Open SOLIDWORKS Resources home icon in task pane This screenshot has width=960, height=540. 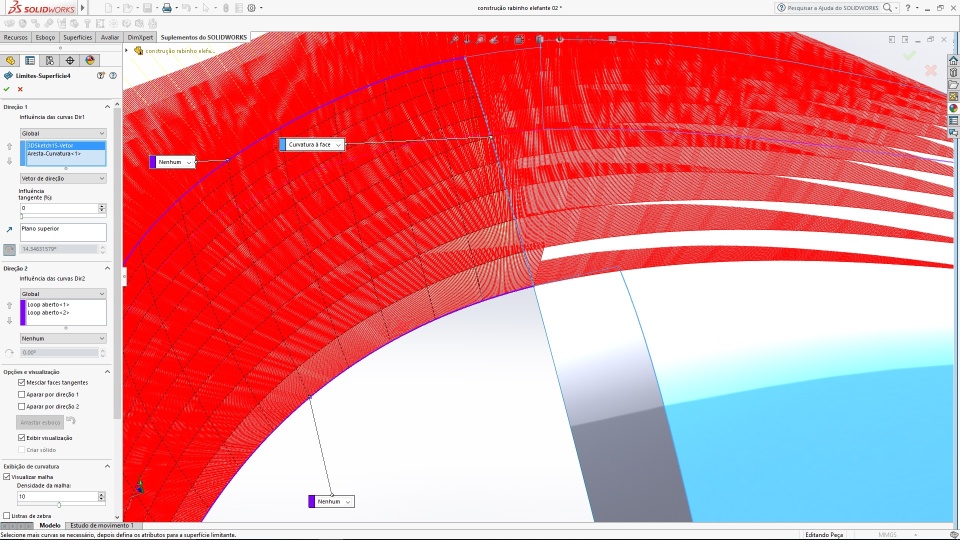click(953, 61)
